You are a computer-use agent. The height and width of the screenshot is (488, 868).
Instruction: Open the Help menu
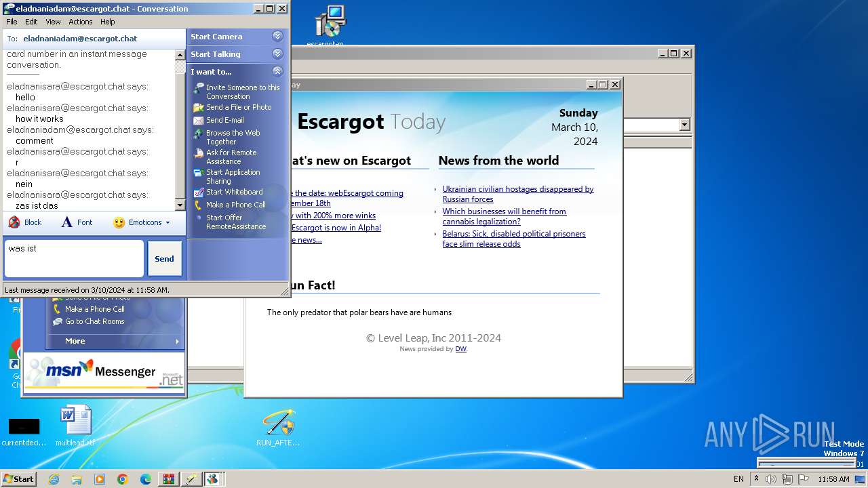(x=108, y=22)
